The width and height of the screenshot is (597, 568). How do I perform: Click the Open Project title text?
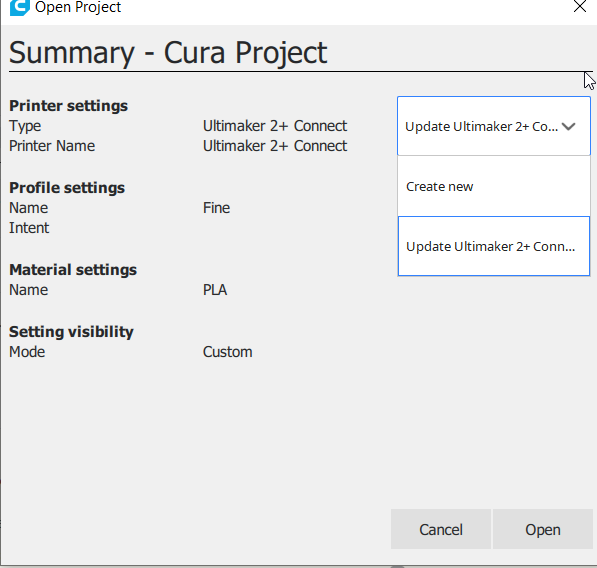point(78,7)
